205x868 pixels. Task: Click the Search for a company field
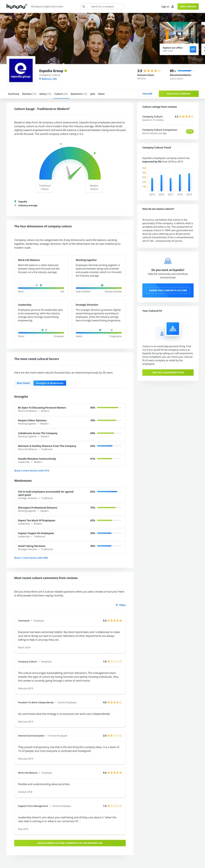point(103,7)
